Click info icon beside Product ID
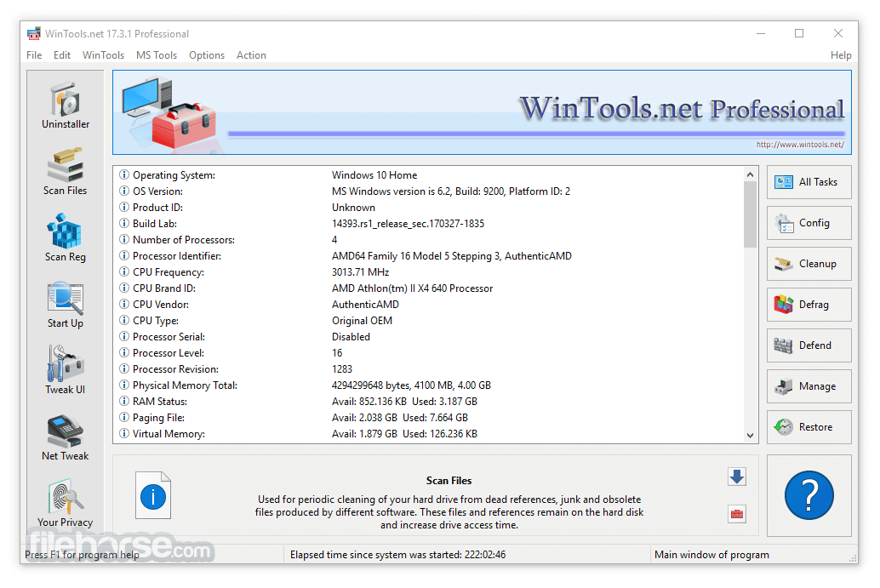 124,208
